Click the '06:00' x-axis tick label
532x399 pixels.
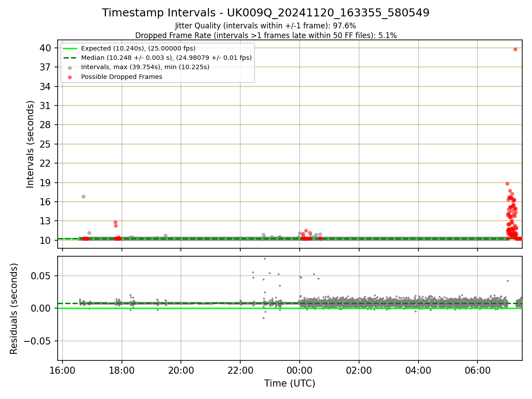coord(477,370)
